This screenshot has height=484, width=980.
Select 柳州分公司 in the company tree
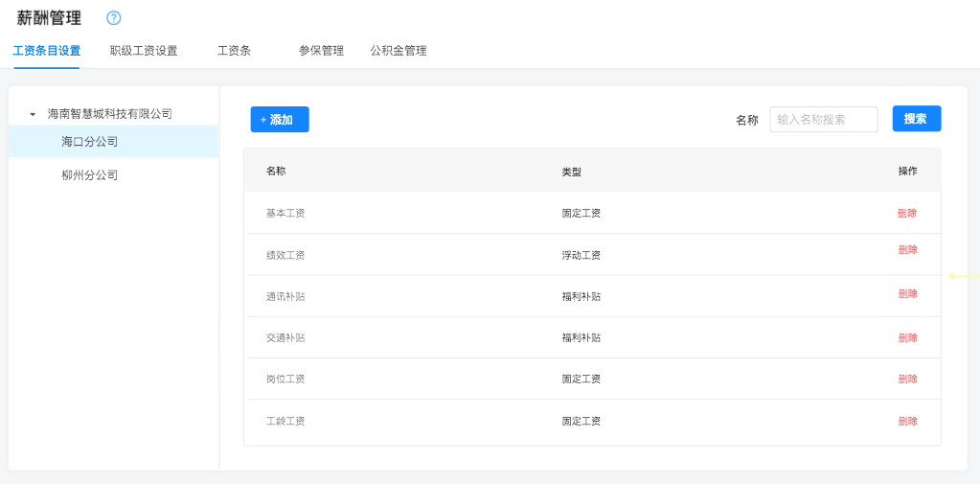(90, 175)
